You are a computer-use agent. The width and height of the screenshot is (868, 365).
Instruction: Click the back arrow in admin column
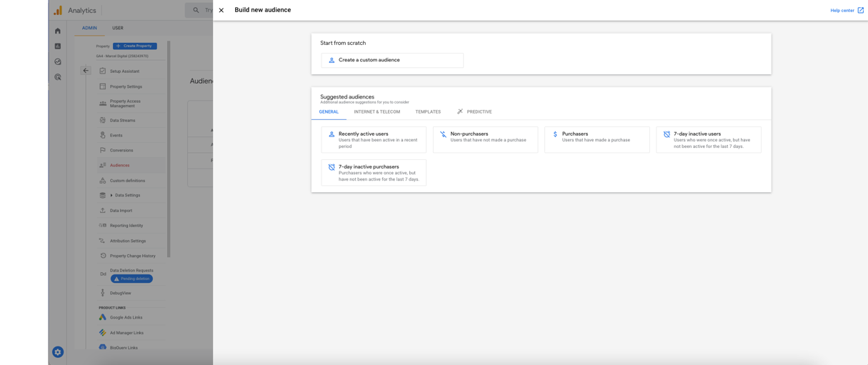pyautogui.click(x=86, y=71)
